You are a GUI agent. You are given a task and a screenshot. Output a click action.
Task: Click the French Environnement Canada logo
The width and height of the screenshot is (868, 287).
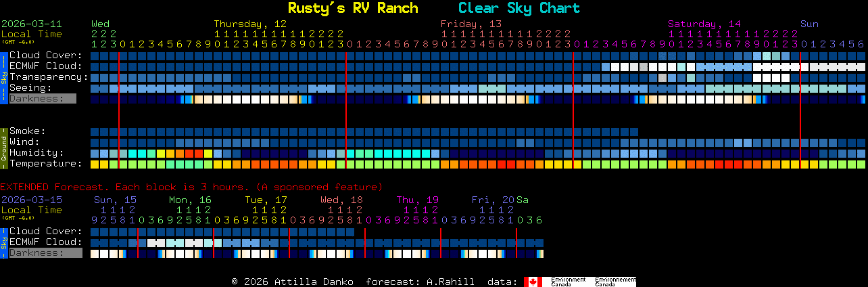click(x=615, y=282)
